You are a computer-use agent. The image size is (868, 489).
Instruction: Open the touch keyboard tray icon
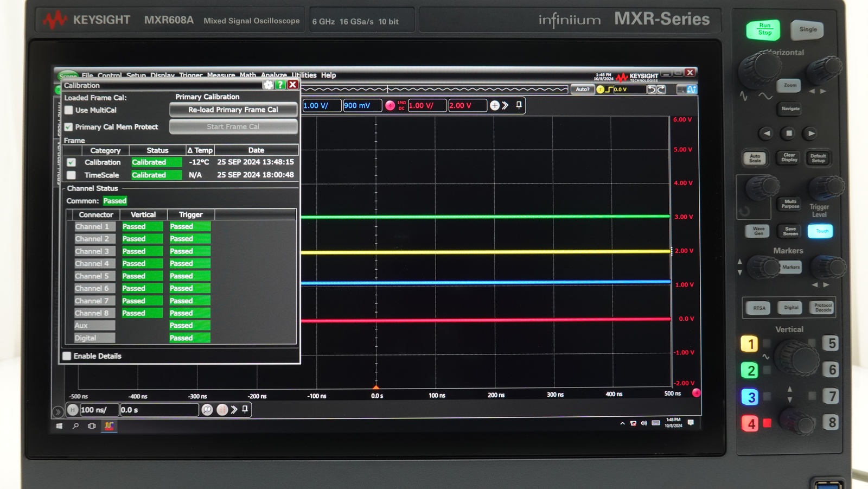tap(656, 423)
